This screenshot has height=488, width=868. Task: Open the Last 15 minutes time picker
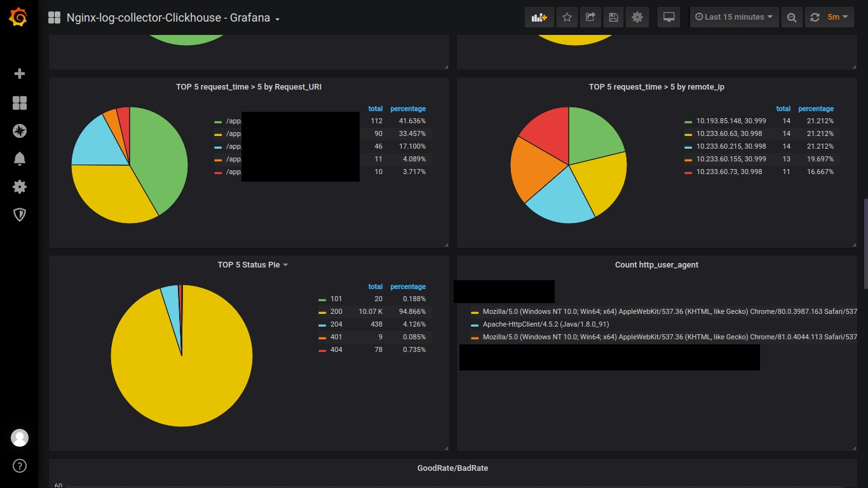[734, 17]
